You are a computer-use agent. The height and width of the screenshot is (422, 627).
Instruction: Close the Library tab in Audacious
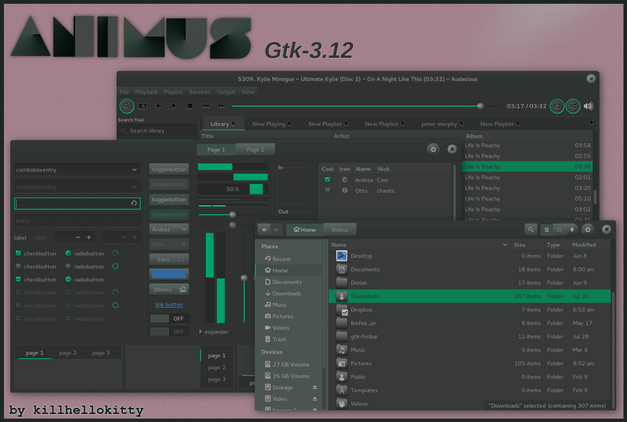click(234, 124)
